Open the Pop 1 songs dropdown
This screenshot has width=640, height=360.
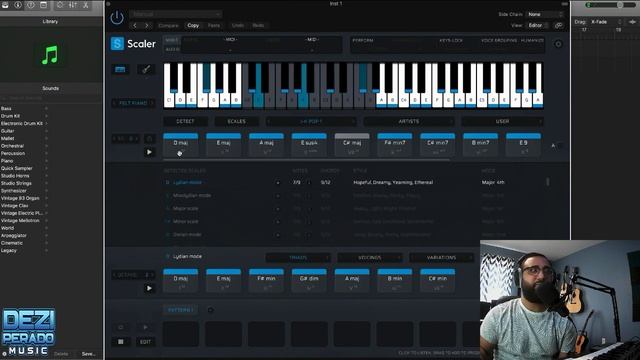[311, 121]
